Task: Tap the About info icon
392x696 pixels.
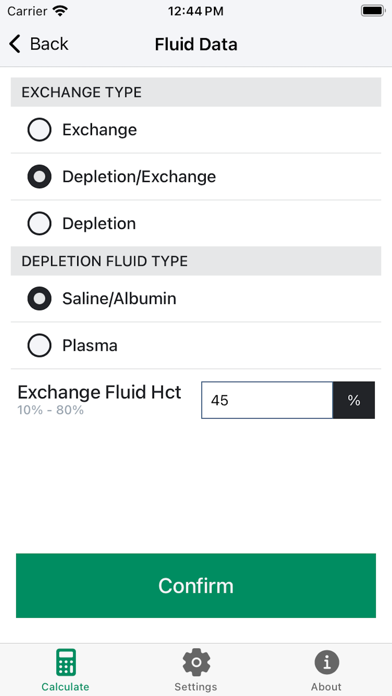Action: [x=327, y=662]
